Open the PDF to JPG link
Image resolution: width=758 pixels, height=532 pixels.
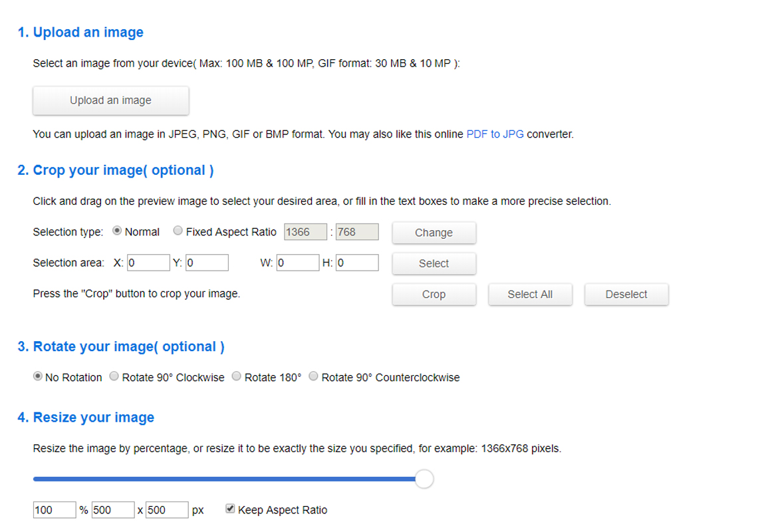point(495,134)
